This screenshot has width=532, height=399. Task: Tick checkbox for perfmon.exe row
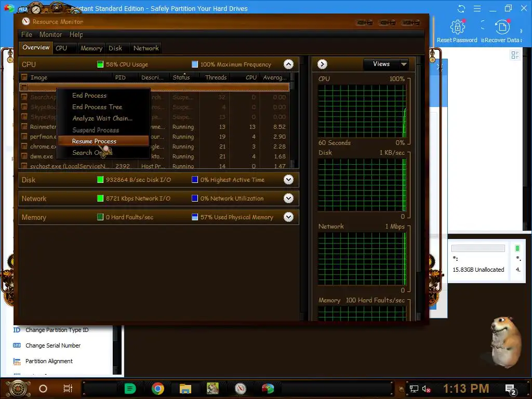[24, 136]
